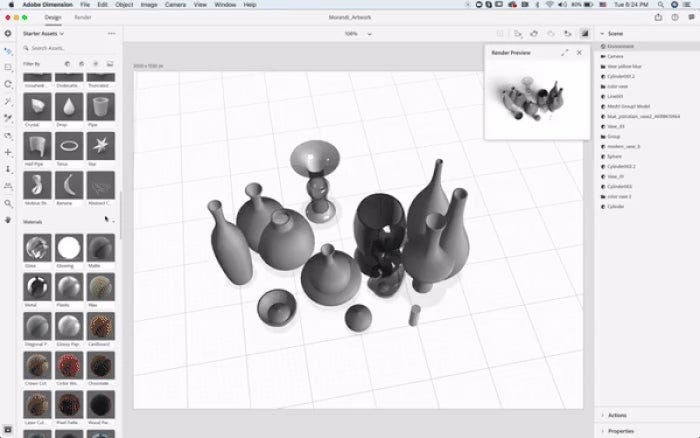This screenshot has width=700, height=438.
Task: Click the Share export icon
Action: point(658,17)
